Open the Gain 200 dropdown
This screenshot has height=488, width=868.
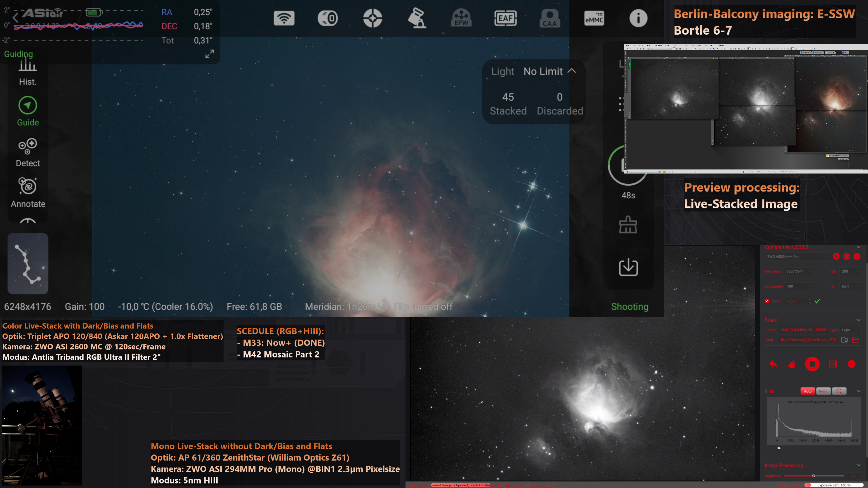coord(850,271)
